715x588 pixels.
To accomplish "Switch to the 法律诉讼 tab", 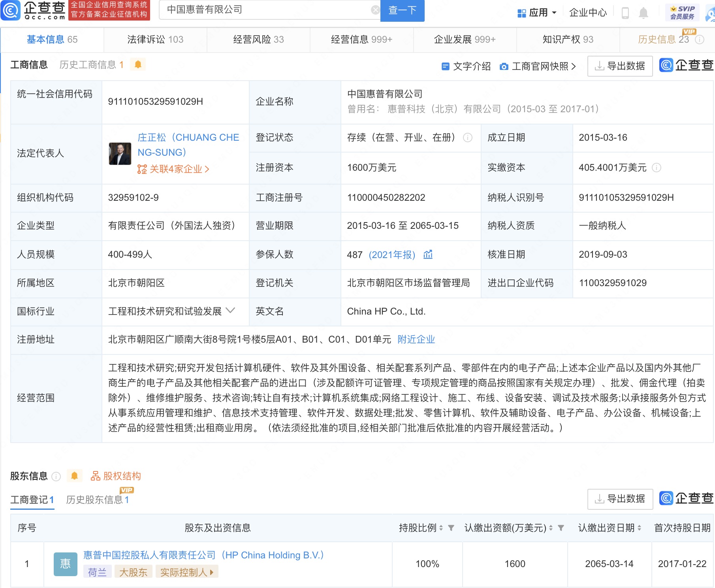I will pyautogui.click(x=155, y=40).
